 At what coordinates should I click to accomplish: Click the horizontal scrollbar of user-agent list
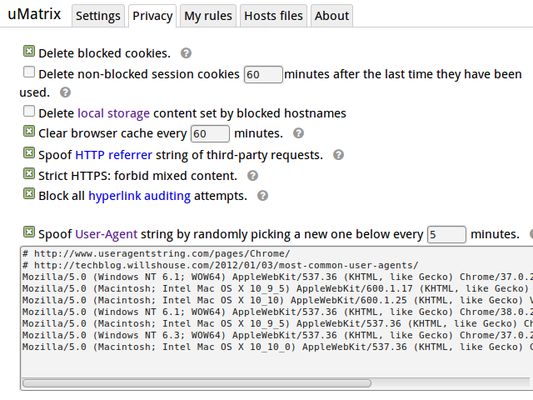click(x=196, y=383)
